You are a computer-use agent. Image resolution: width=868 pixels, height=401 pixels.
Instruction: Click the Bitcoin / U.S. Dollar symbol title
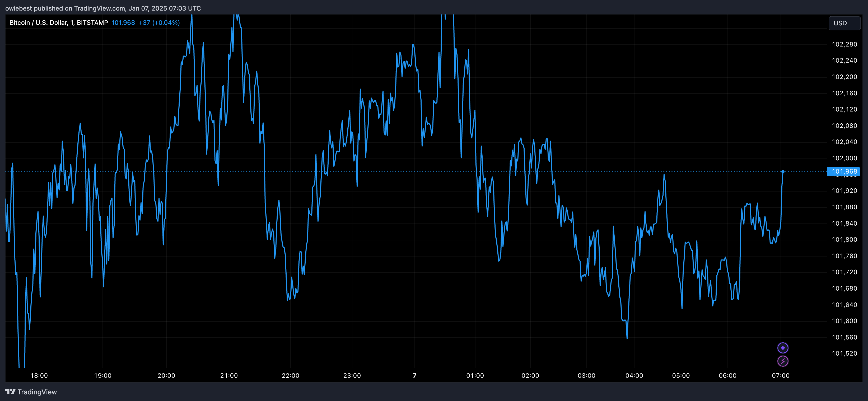pos(59,22)
